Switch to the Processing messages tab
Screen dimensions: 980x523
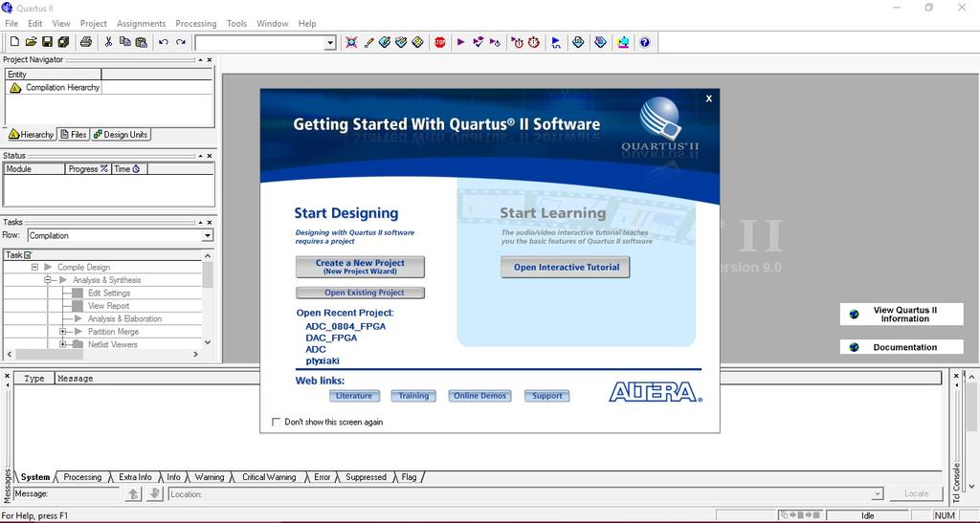coord(82,477)
